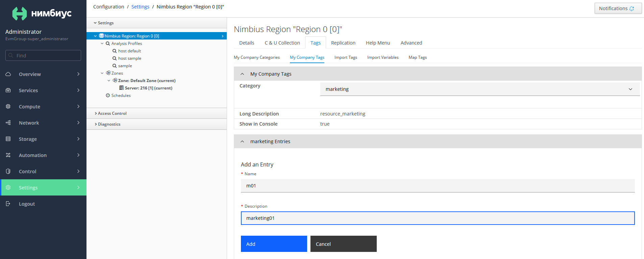Collapse the Default Zone tree node
This screenshot has height=259, width=644.
click(x=109, y=81)
